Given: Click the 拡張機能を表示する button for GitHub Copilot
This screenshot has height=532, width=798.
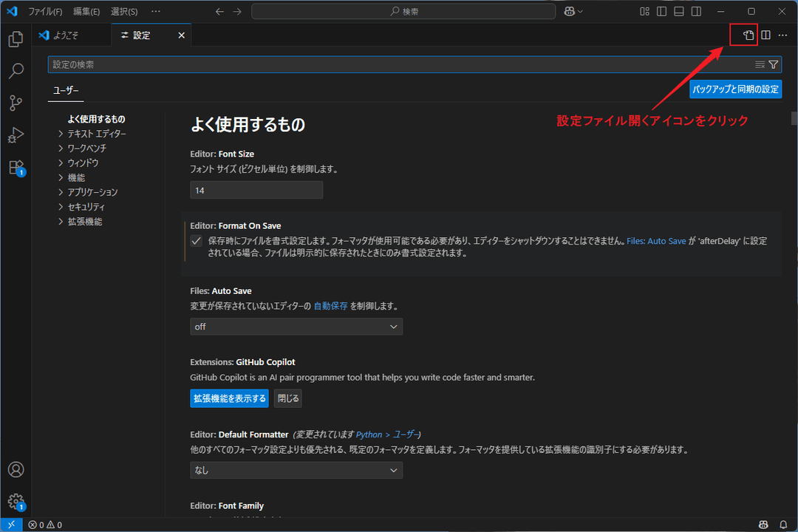Looking at the screenshot, I should pos(229,398).
